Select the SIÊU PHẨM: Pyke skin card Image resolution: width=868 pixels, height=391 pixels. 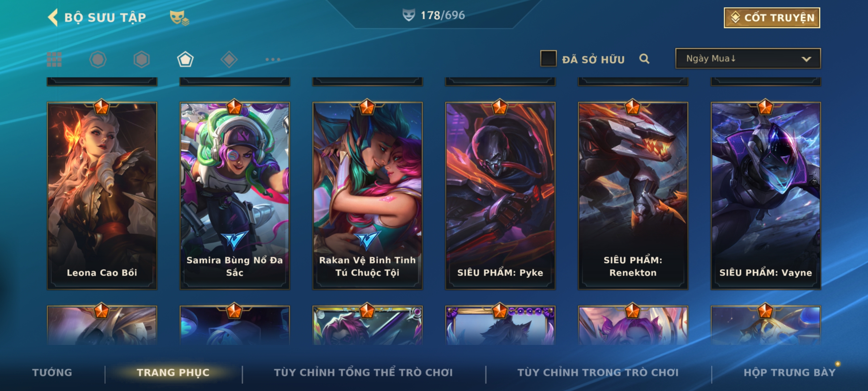(x=500, y=195)
